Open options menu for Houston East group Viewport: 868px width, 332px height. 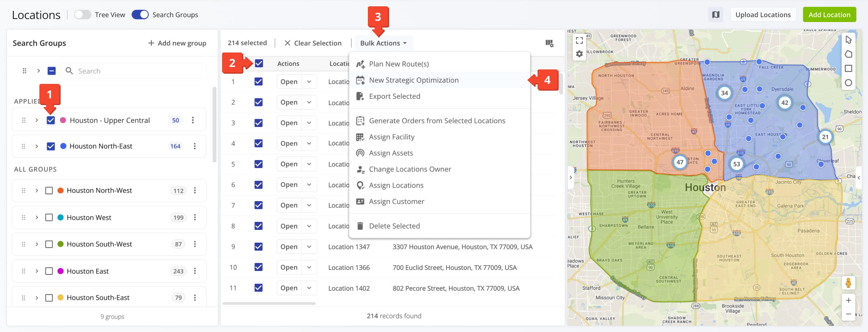pos(195,271)
